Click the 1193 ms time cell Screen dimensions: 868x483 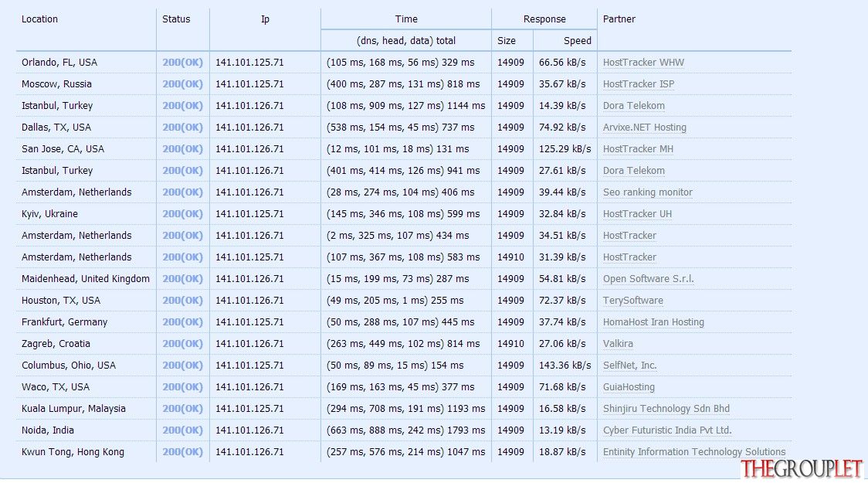point(405,408)
